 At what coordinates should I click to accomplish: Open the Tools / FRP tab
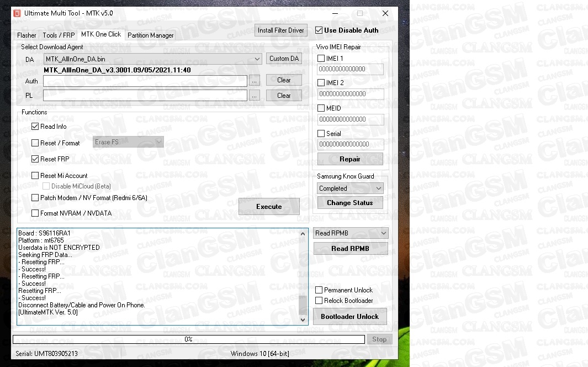pyautogui.click(x=59, y=35)
